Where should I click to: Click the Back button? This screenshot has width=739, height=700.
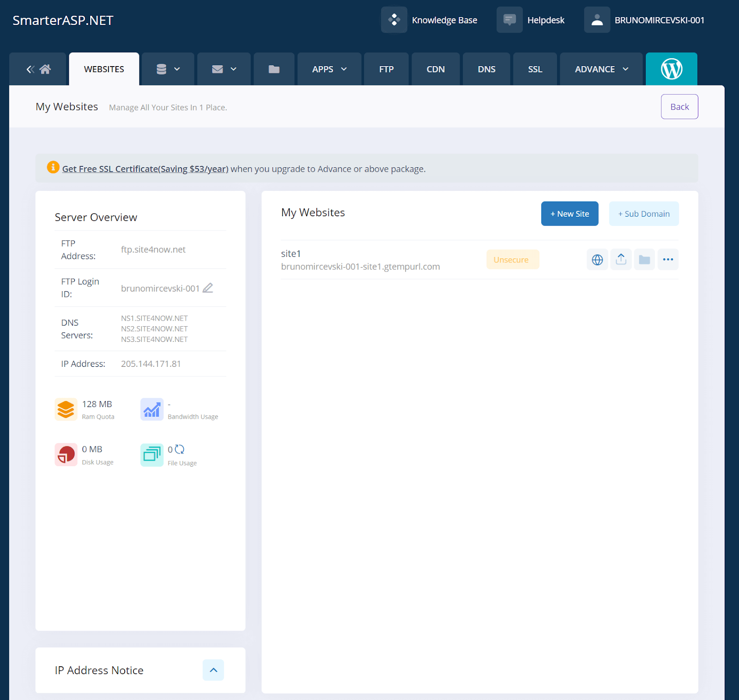pos(679,107)
